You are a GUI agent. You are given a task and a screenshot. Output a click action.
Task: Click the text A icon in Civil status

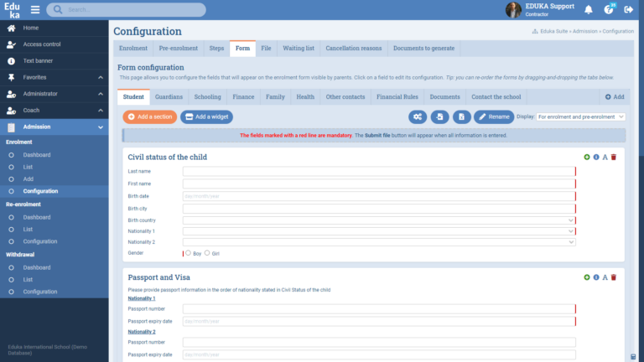point(605,157)
